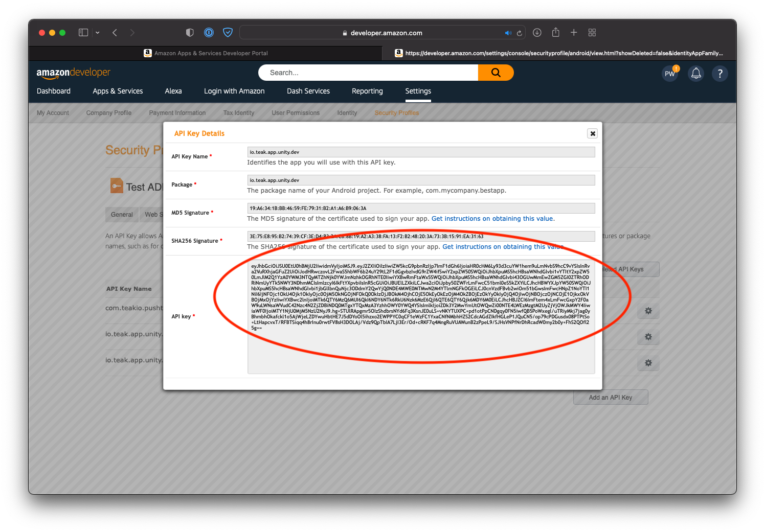Click the orange search magnifier button

point(496,73)
